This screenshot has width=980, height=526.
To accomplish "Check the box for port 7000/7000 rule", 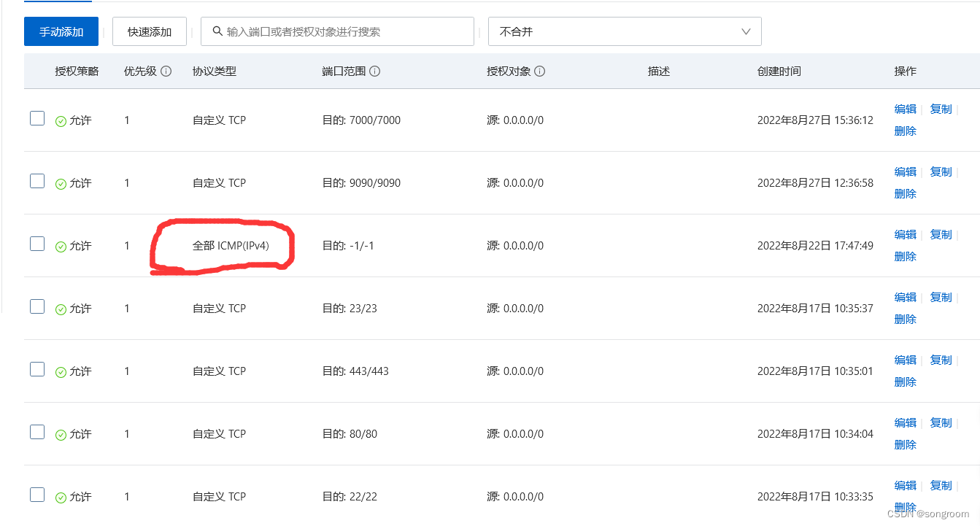I will click(37, 118).
